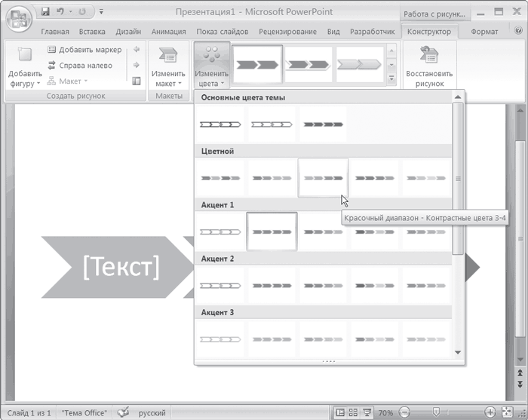528x420 pixels.
Task: Save the presentation from quick access toolbar
Action: [x=46, y=12]
